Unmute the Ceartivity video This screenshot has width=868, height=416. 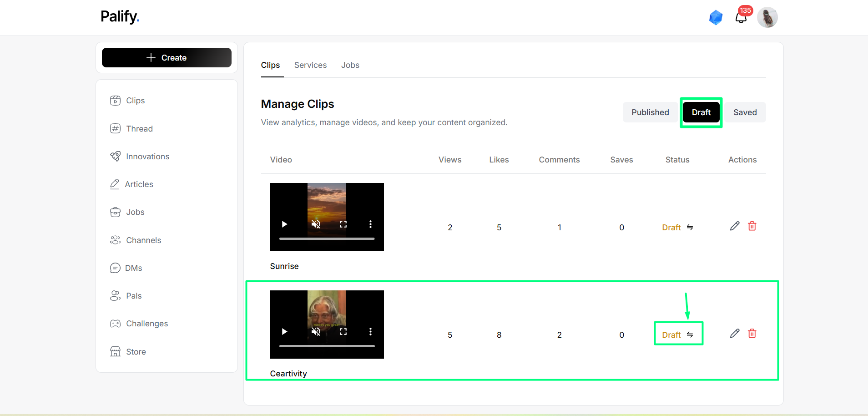316,331
